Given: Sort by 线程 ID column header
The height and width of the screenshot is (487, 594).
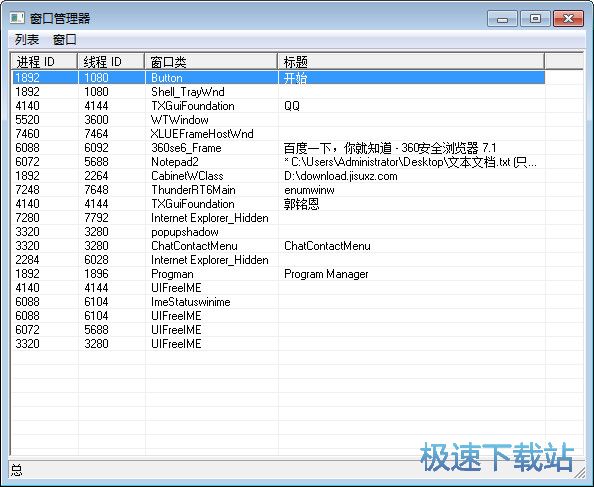Looking at the screenshot, I should pos(111,61).
